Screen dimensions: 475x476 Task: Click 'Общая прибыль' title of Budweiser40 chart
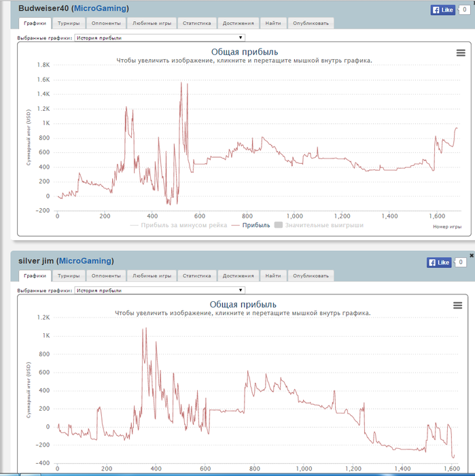click(x=245, y=52)
